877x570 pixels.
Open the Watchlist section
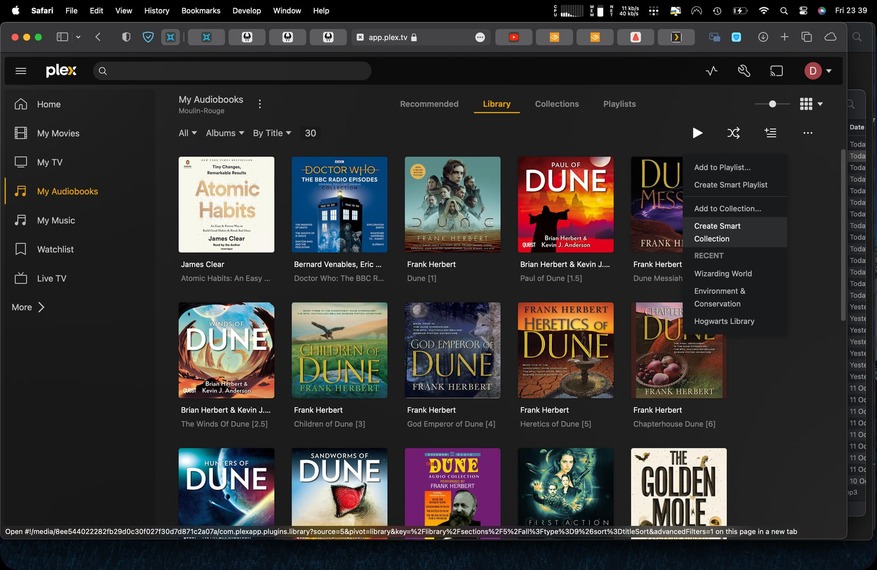pos(55,249)
